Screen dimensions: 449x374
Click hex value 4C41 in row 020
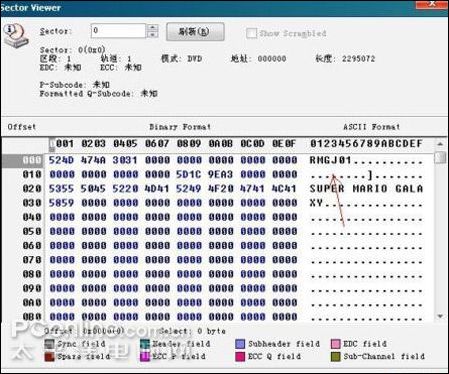(x=285, y=189)
